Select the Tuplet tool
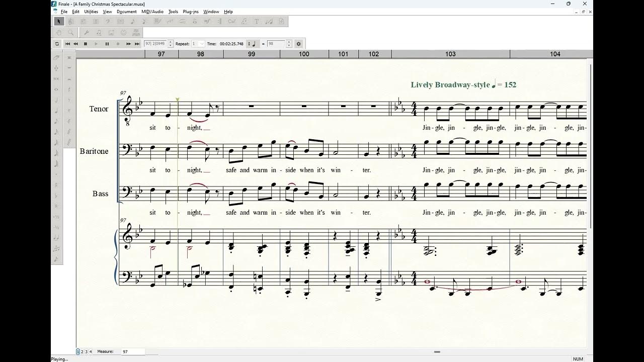 [170, 22]
